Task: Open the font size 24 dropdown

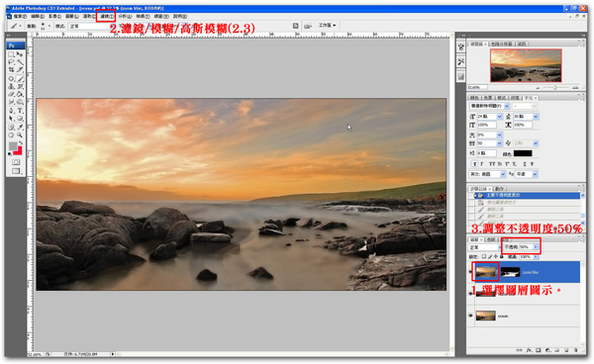Action: click(x=499, y=117)
